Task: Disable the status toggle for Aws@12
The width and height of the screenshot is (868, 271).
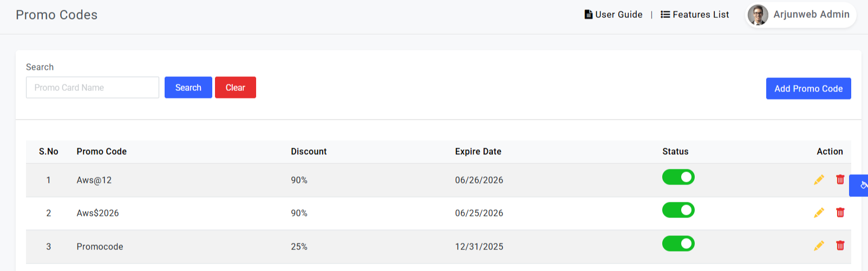Action: (x=678, y=177)
